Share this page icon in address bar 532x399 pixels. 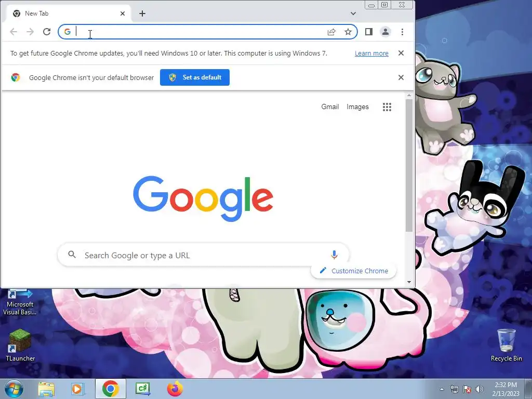(x=331, y=32)
